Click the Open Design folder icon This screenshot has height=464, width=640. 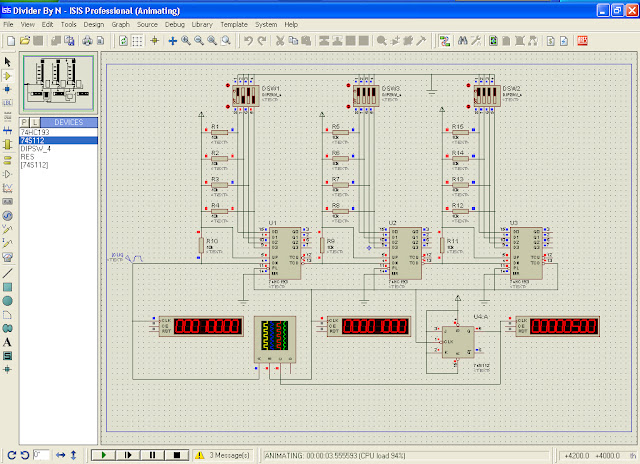25,41
